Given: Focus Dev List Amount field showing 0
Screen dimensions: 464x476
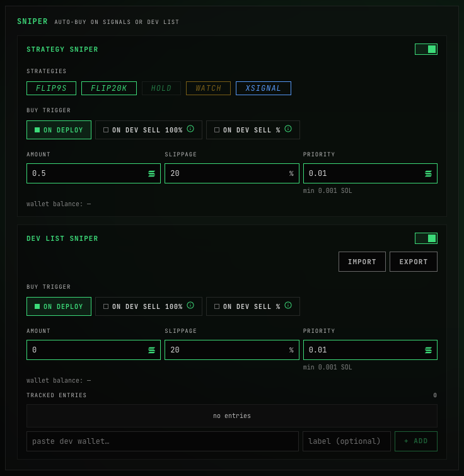Looking at the screenshot, I should (93, 350).
